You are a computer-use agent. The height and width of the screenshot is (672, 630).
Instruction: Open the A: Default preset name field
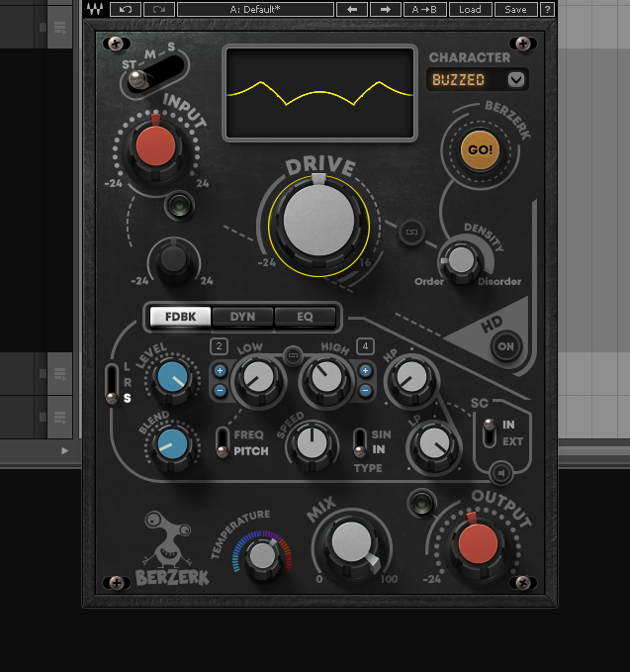tap(256, 10)
